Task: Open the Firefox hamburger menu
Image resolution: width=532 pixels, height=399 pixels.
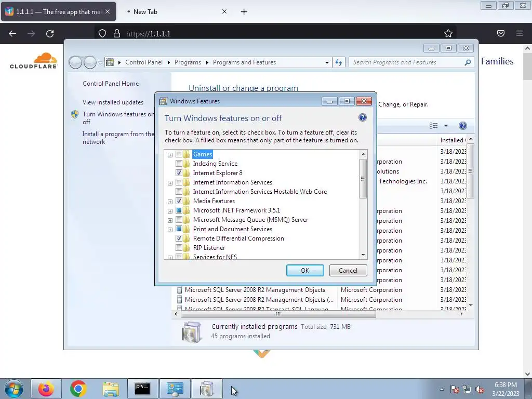Action: pyautogui.click(x=520, y=33)
